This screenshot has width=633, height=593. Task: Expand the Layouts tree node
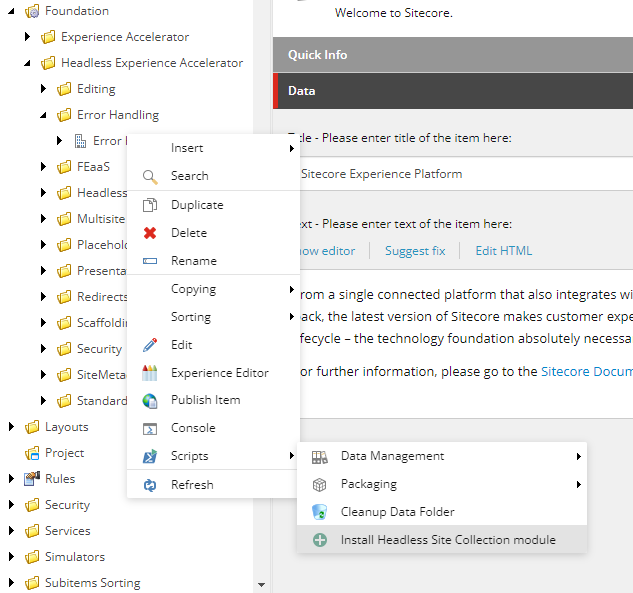[11, 427]
